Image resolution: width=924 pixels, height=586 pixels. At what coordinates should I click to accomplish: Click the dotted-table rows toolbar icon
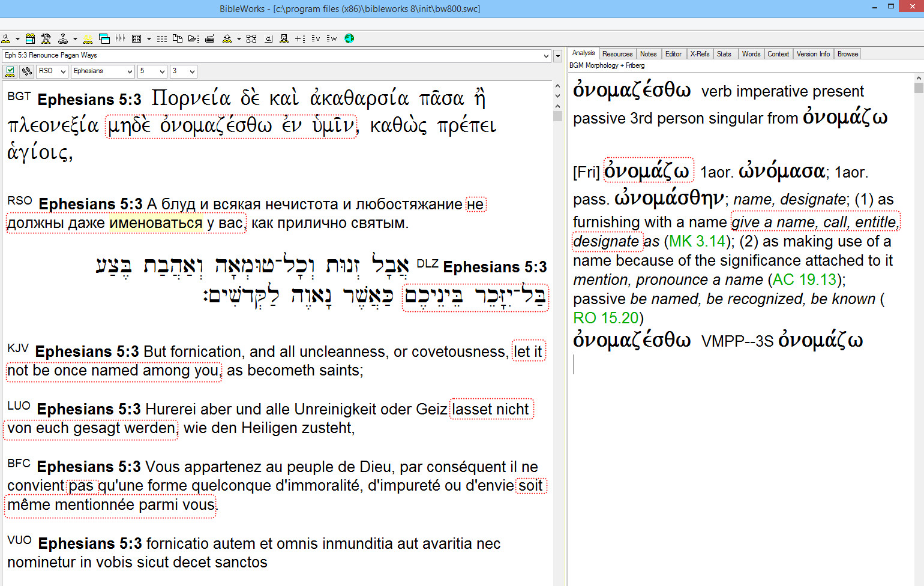tap(162, 38)
